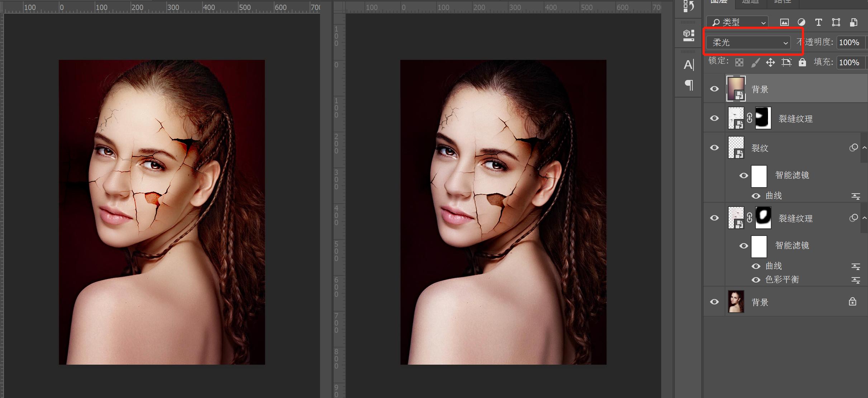Image resolution: width=868 pixels, height=398 pixels.
Task: Click the fill 100% field
Action: [849, 62]
